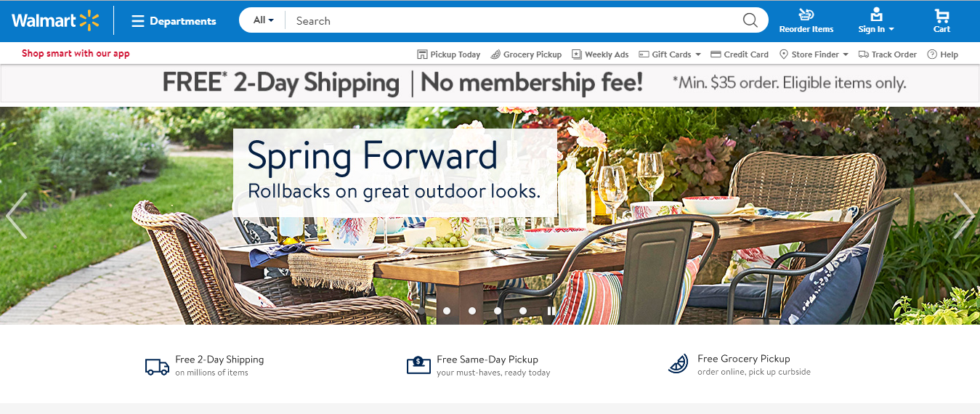Open the Departments hamburger menu
This screenshot has width=980, height=414.
coord(174,21)
